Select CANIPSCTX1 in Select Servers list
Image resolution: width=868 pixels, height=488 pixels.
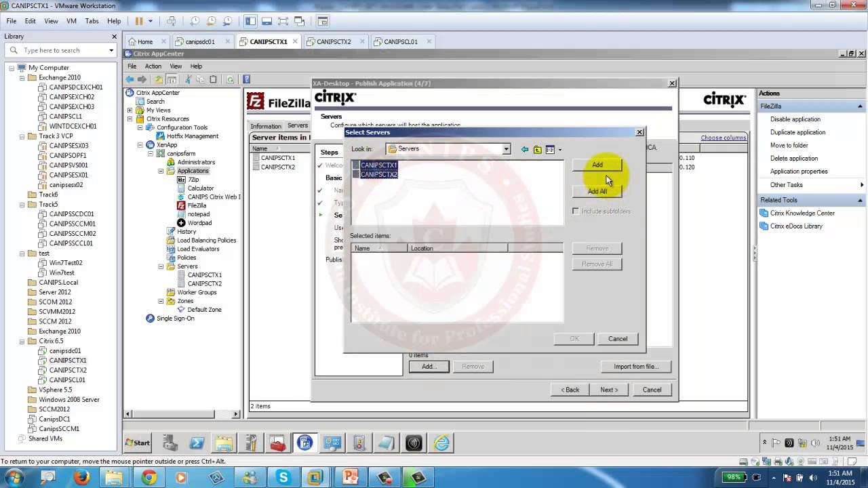pos(374,165)
